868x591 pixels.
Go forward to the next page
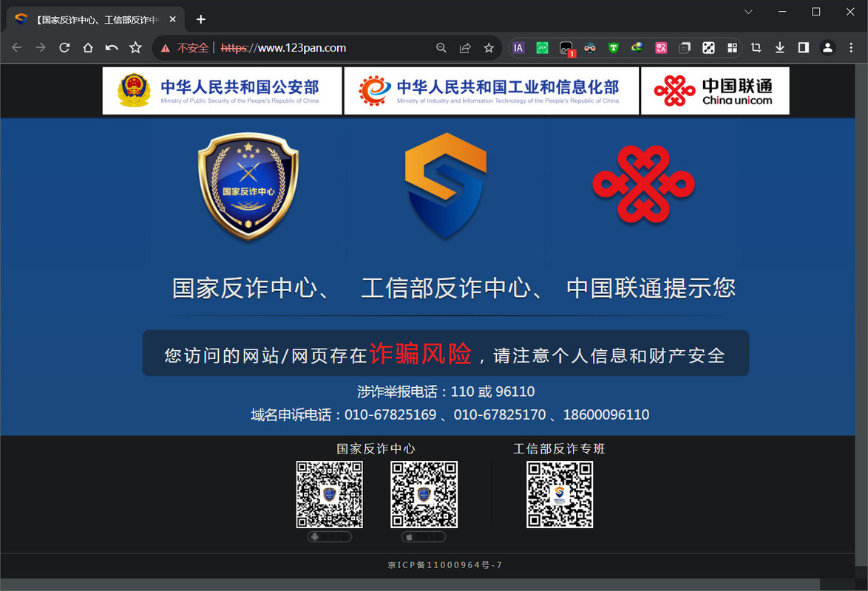[x=41, y=47]
